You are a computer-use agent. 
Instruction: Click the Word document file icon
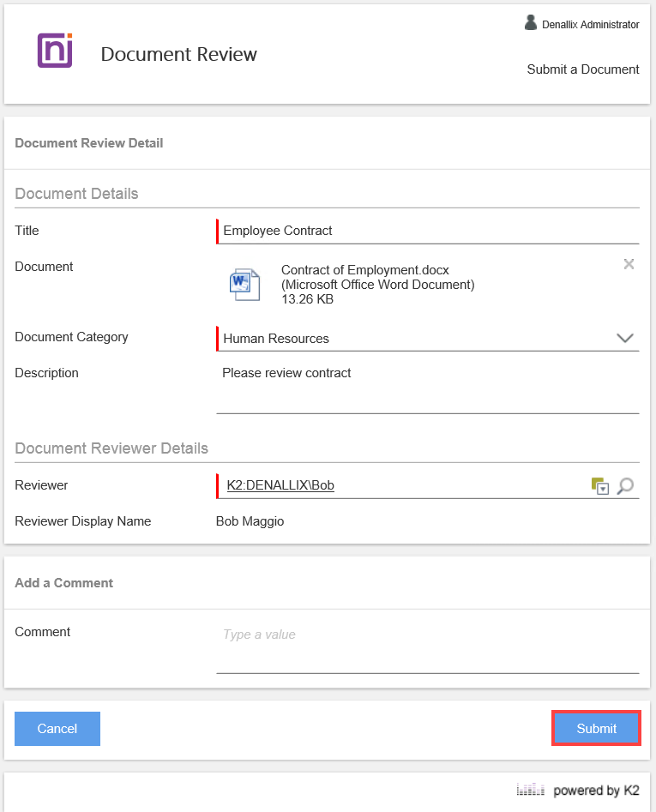[244, 284]
